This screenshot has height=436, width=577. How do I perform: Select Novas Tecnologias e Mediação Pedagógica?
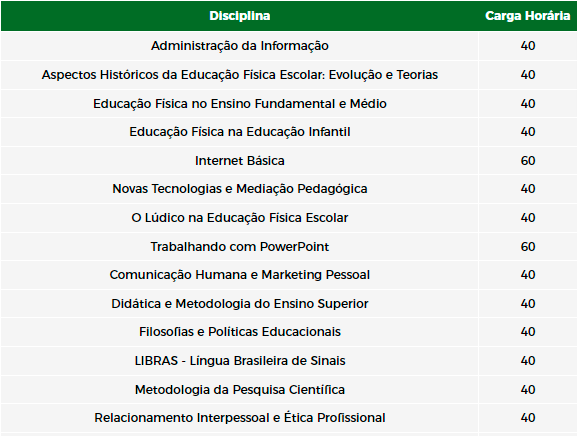[x=240, y=189]
